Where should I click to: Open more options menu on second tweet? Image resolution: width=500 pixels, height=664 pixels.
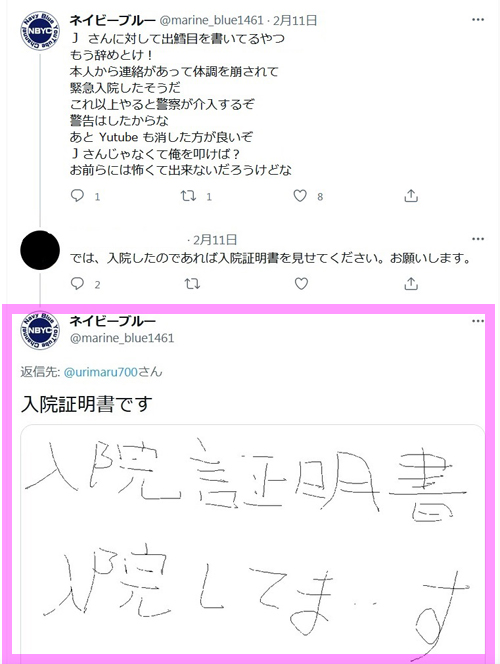click(478, 239)
